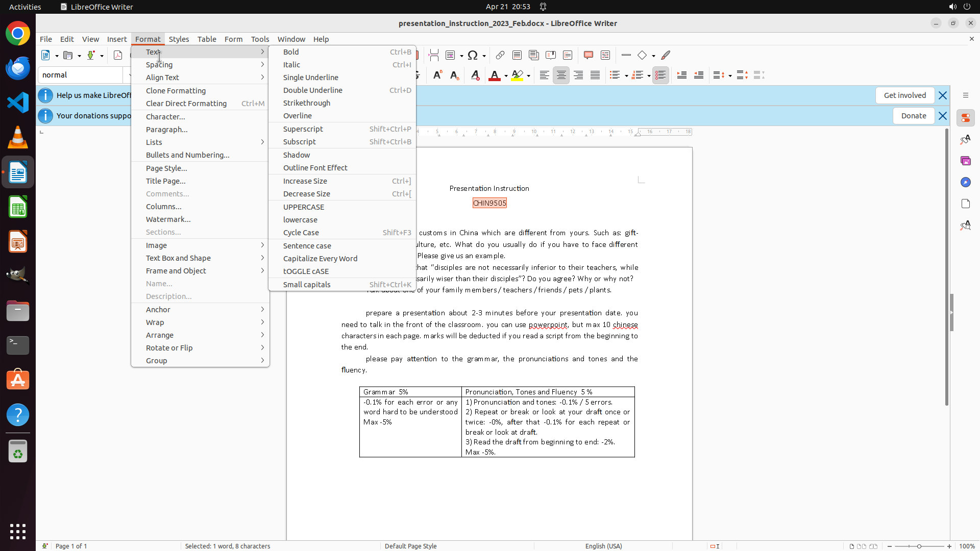Open the Navigator compass in the sidebar
This screenshot has width=980, height=551.
point(966,182)
